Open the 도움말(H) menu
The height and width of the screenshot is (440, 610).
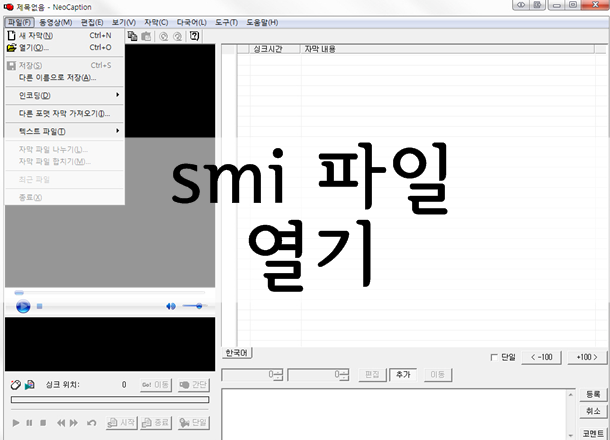(x=262, y=23)
